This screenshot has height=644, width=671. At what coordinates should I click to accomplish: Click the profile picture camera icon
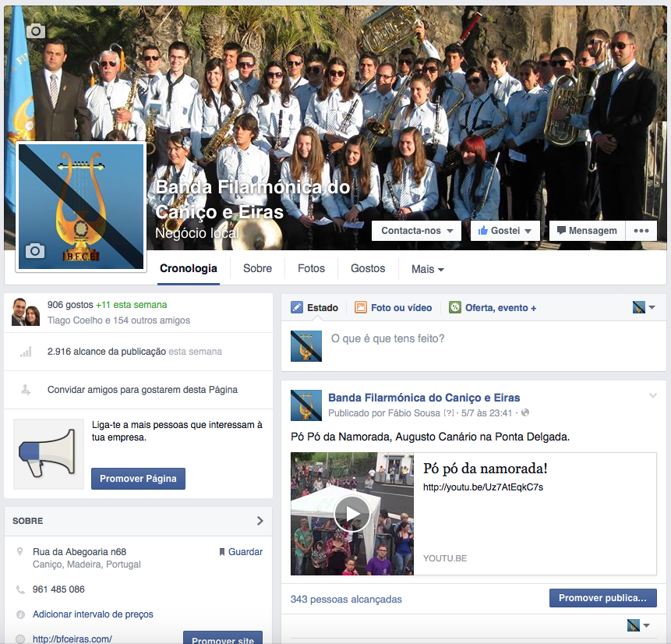(x=35, y=250)
